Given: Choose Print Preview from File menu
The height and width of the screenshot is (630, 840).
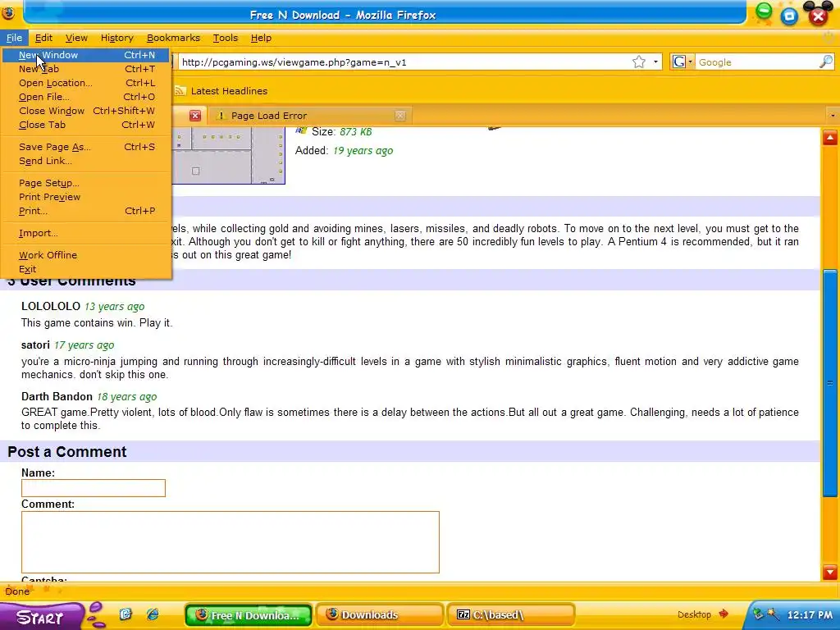Looking at the screenshot, I should point(85,197).
